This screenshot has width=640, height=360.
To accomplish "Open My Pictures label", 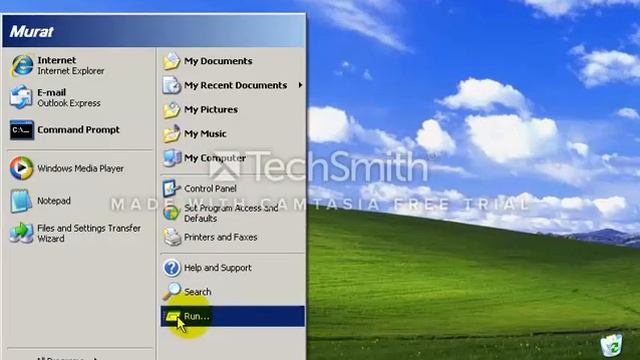I will [211, 109].
